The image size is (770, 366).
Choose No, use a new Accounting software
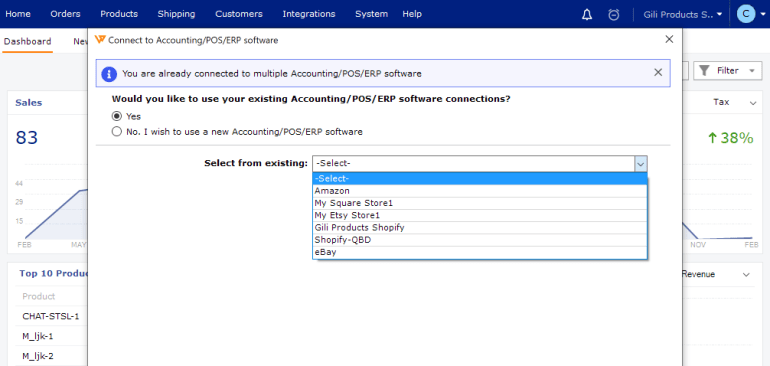pos(116,132)
